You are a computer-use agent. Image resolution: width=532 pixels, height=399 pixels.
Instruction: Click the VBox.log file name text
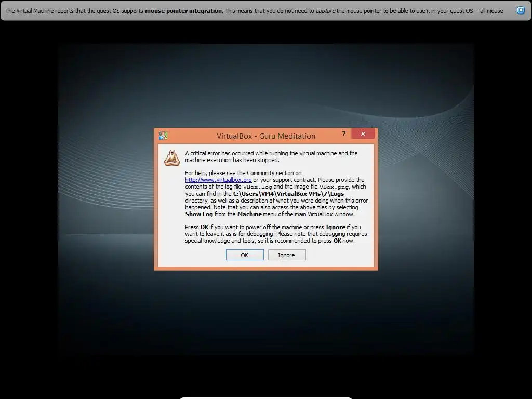point(258,187)
